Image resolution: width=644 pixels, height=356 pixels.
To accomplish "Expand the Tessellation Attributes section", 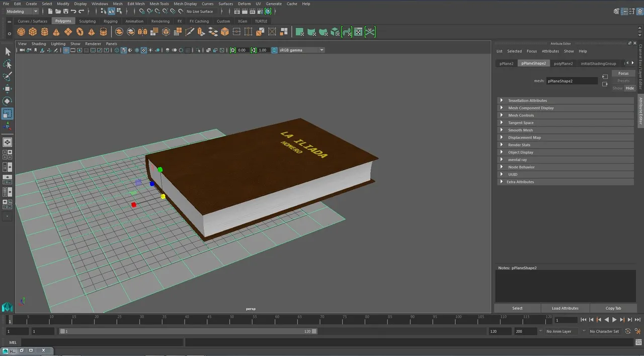I will [566, 101].
